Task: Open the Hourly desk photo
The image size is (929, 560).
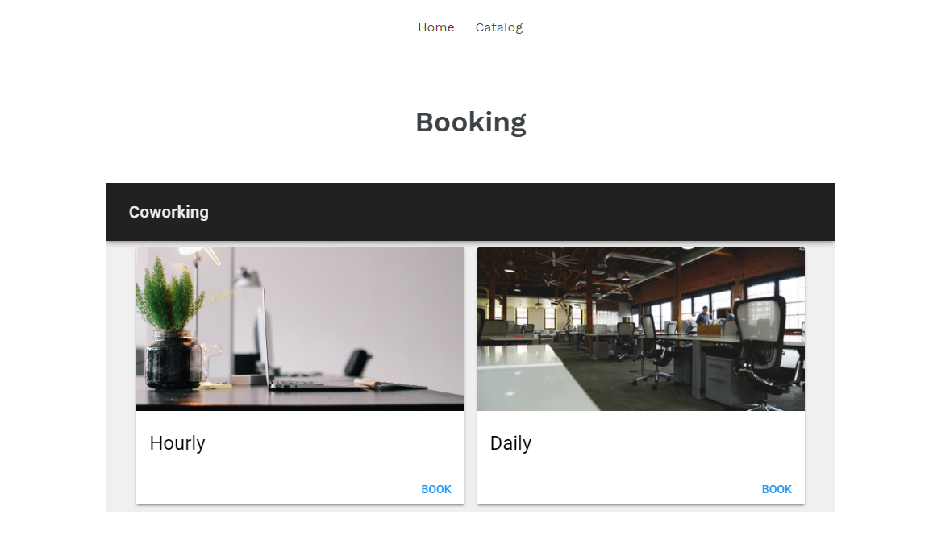Action: tap(300, 329)
